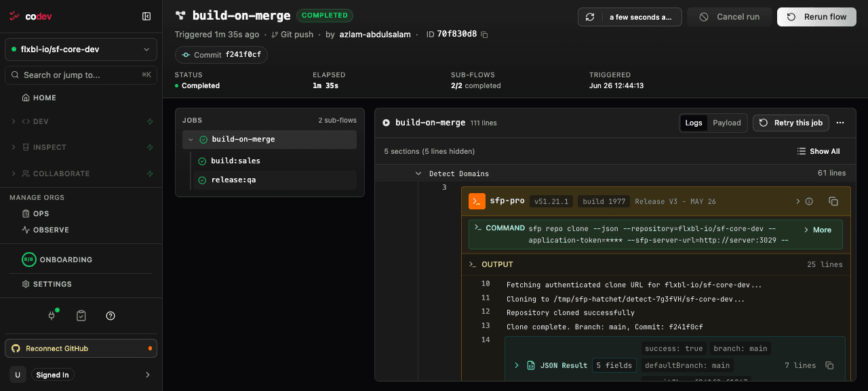Click the plug connection status icon

(52, 315)
